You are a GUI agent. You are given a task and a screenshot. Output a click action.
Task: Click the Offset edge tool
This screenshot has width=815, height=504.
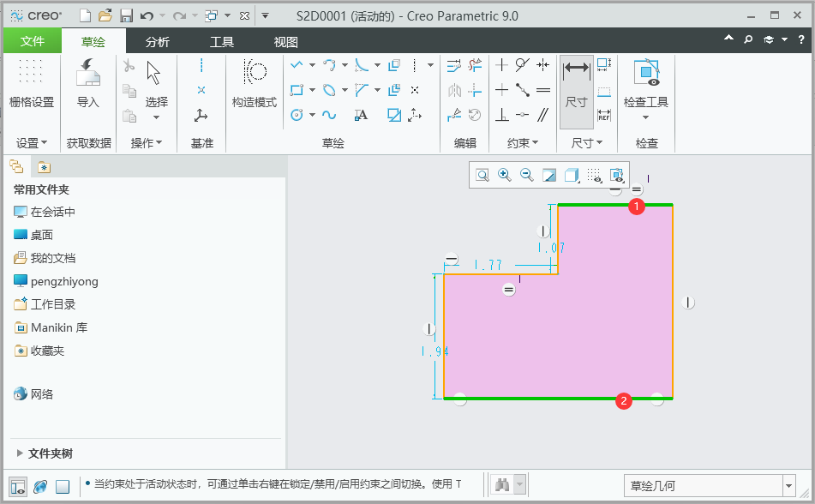tap(394, 65)
